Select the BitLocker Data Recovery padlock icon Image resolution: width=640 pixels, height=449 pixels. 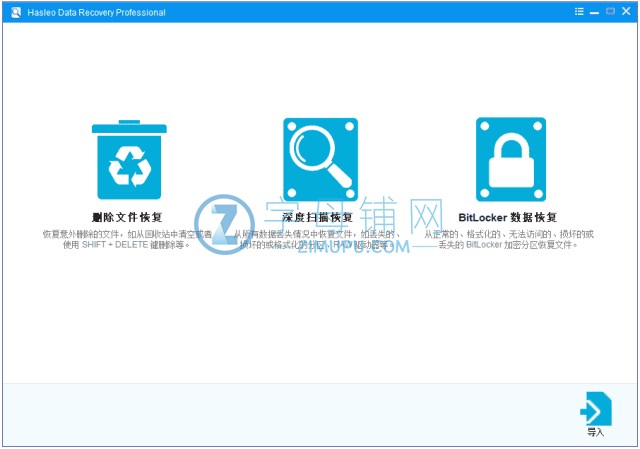[511, 159]
